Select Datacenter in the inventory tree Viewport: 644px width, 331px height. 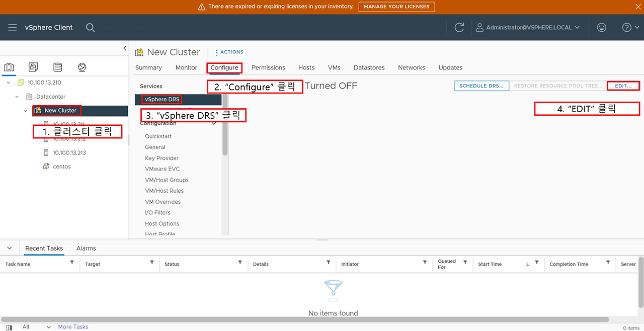coord(51,97)
